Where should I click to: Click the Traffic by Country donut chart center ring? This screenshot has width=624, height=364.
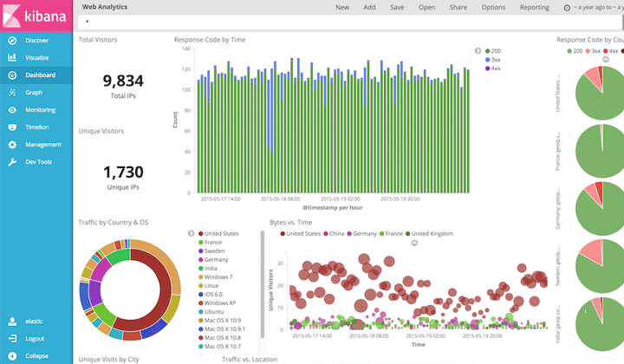pyautogui.click(x=130, y=290)
